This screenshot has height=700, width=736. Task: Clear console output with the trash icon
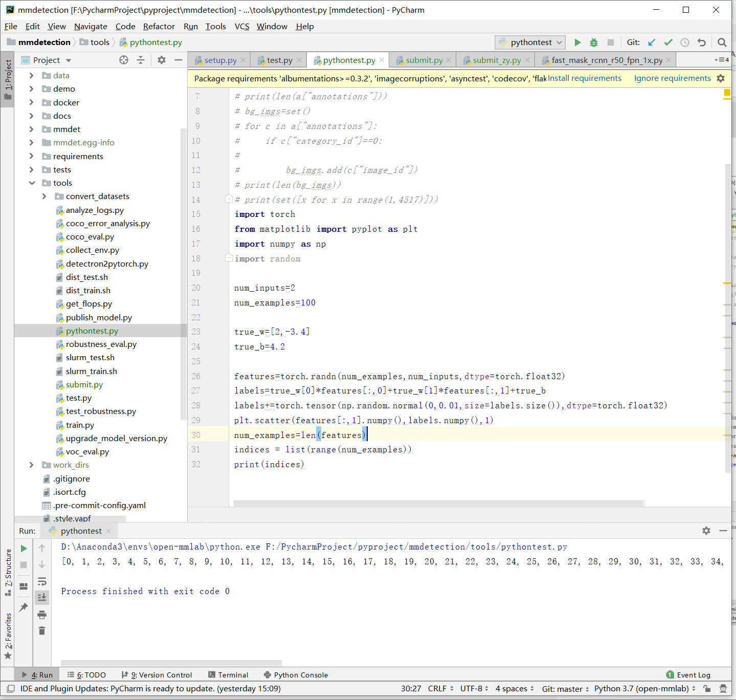pos(42,630)
